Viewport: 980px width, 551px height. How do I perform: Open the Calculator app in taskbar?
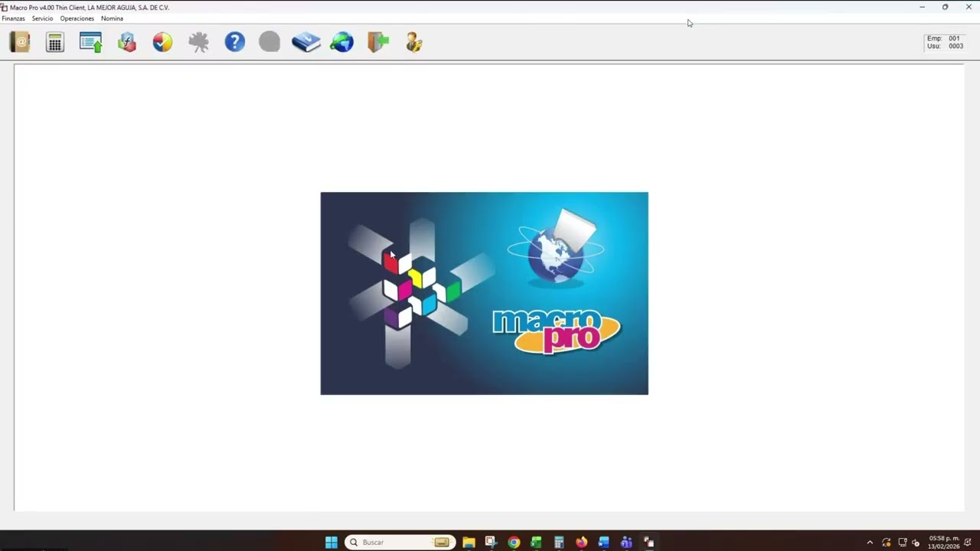559,542
